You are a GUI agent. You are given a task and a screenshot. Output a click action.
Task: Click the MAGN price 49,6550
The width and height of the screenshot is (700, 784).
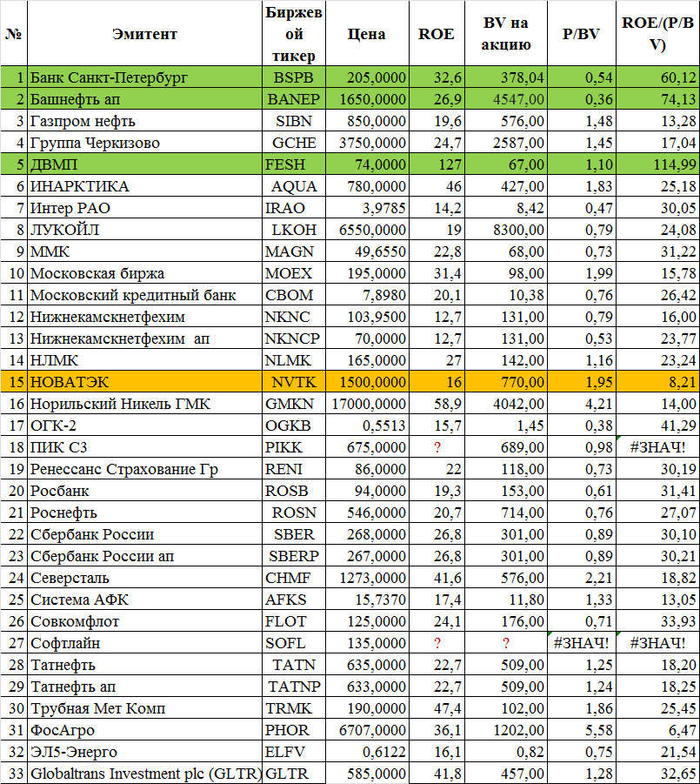pos(367,251)
